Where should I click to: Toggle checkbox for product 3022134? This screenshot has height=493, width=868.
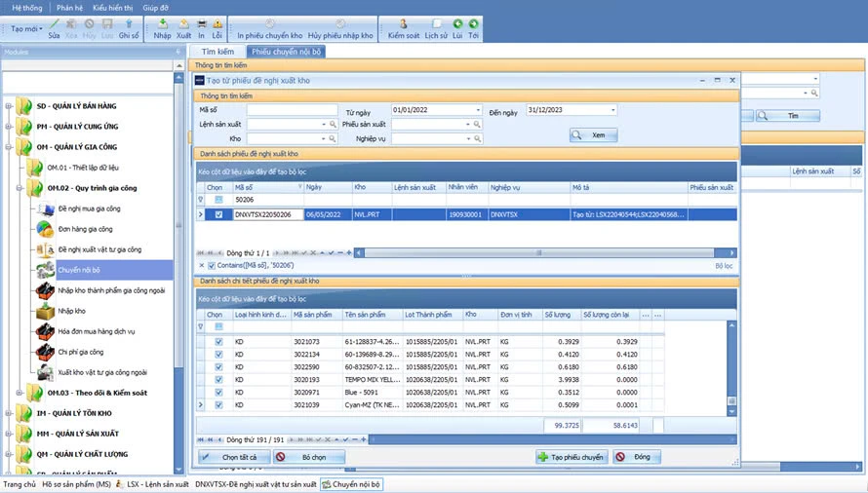[218, 355]
